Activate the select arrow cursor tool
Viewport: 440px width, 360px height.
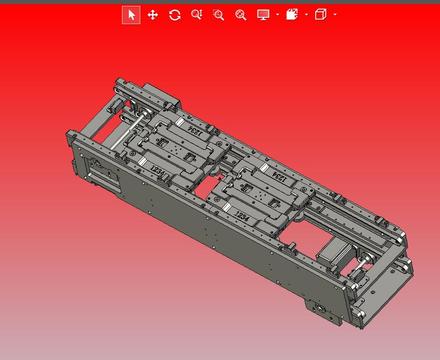tap(131, 15)
